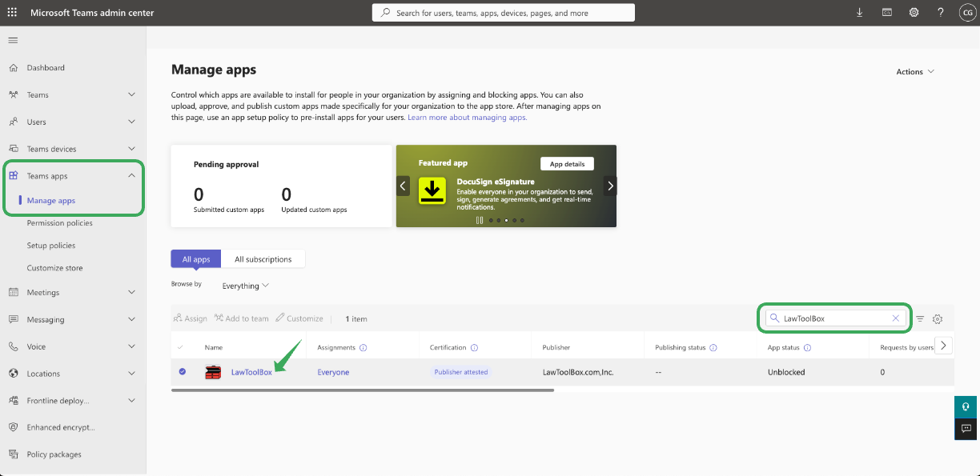The image size is (980, 476).
Task: Open the Settings gear in header
Action: click(914, 13)
